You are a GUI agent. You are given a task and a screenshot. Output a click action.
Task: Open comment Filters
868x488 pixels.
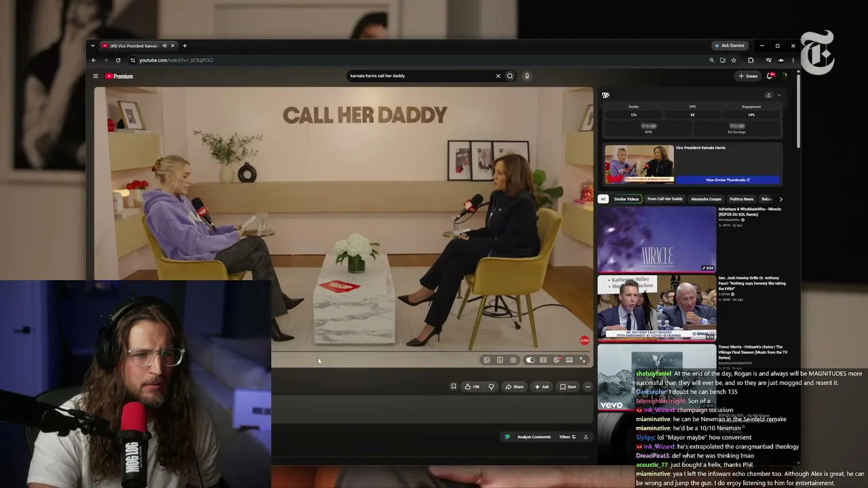(568, 437)
